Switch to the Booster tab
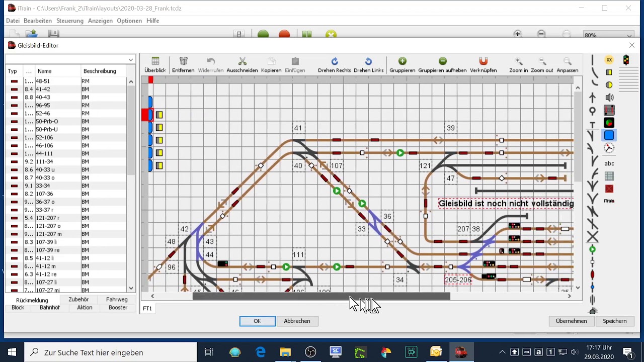Screen dimensions: 644x362 tap(118, 307)
